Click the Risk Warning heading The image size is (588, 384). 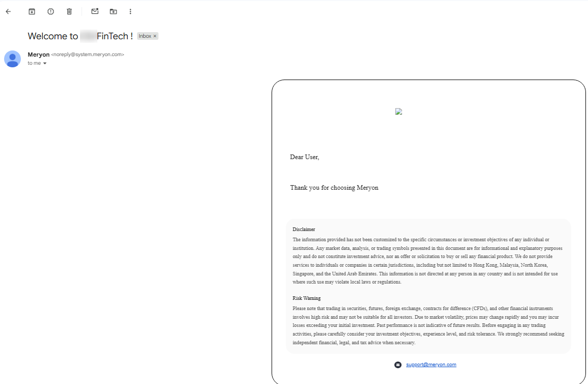coord(307,298)
